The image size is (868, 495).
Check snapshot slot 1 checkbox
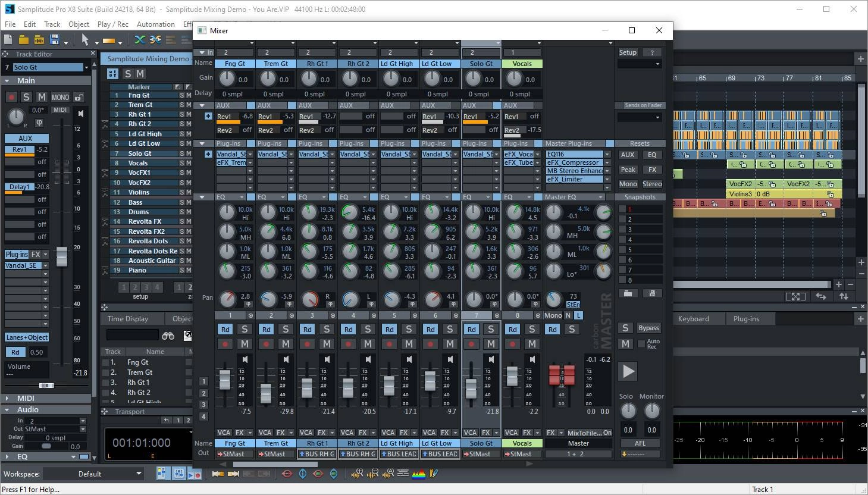[x=622, y=209]
